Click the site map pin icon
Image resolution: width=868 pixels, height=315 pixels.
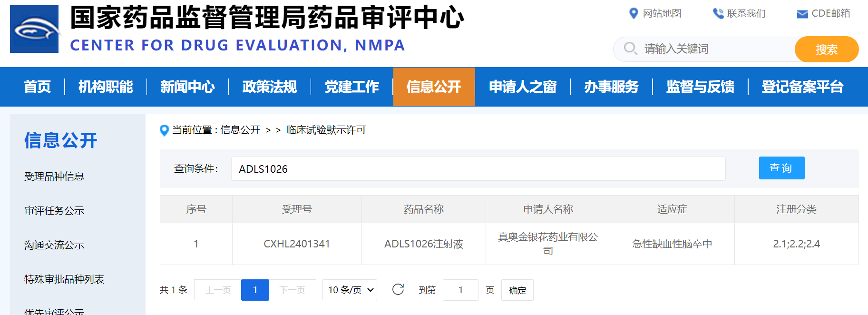633,13
